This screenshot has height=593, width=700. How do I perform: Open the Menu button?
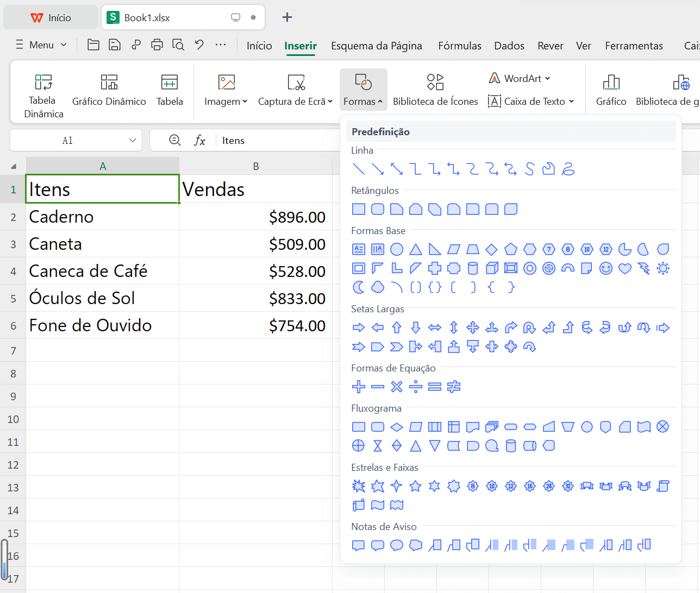pyautogui.click(x=41, y=45)
